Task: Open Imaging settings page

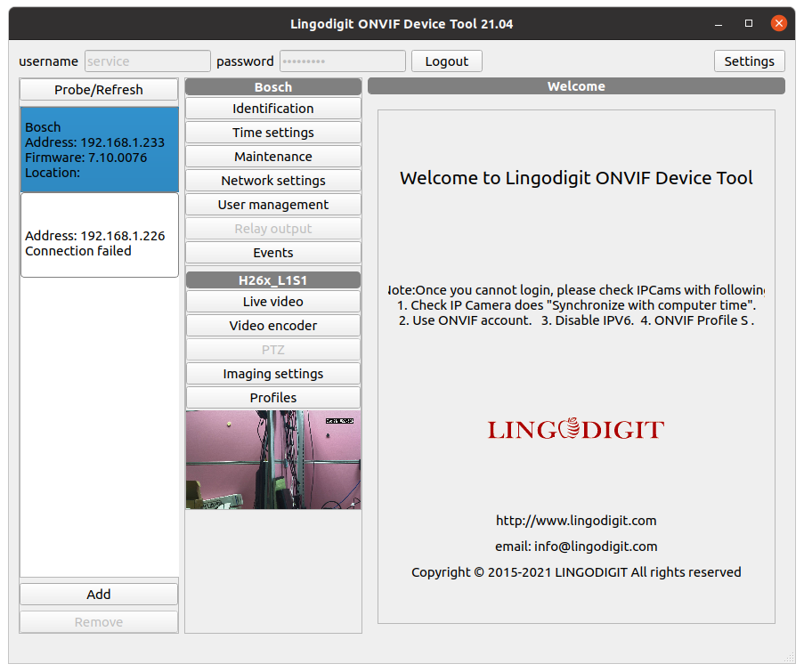Action: [273, 374]
